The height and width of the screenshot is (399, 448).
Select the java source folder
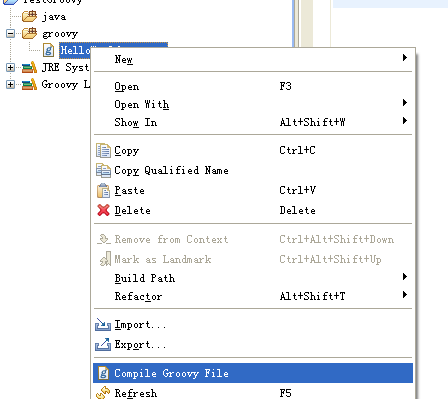[54, 17]
